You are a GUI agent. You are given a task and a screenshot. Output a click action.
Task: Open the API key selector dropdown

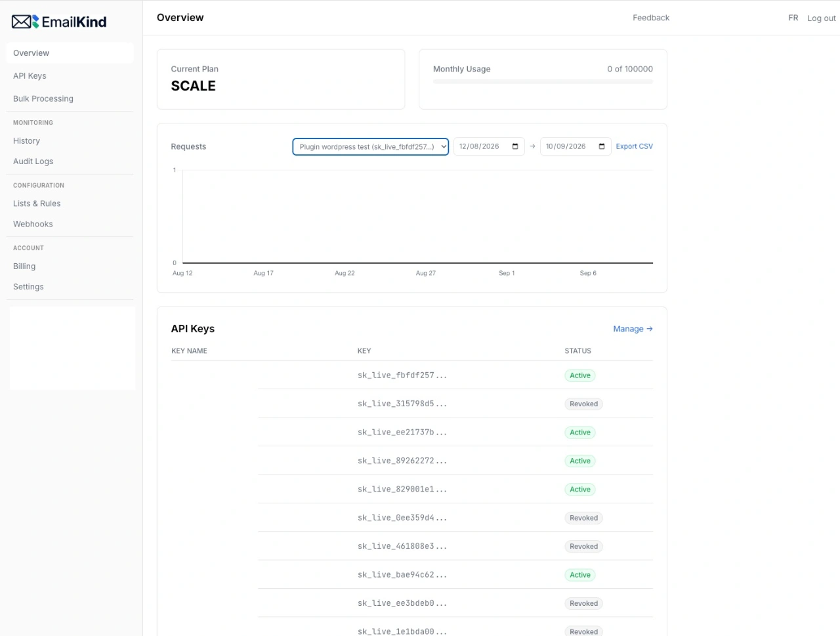(x=371, y=146)
